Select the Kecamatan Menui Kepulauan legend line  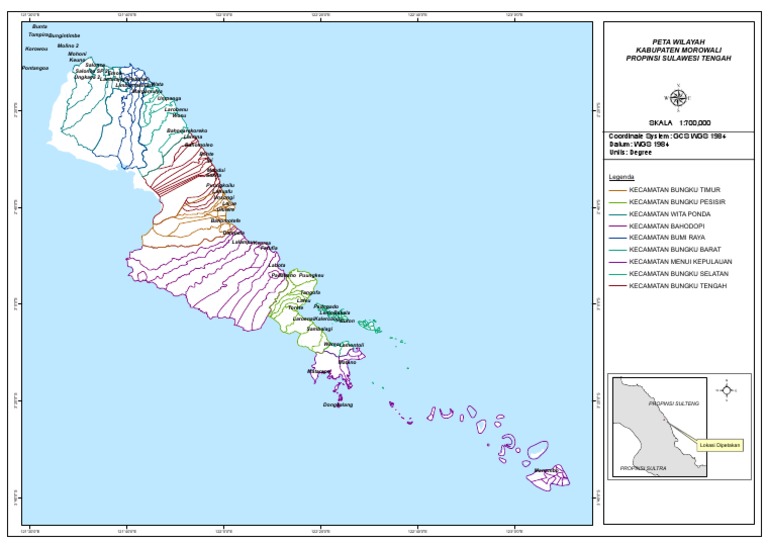(617, 262)
